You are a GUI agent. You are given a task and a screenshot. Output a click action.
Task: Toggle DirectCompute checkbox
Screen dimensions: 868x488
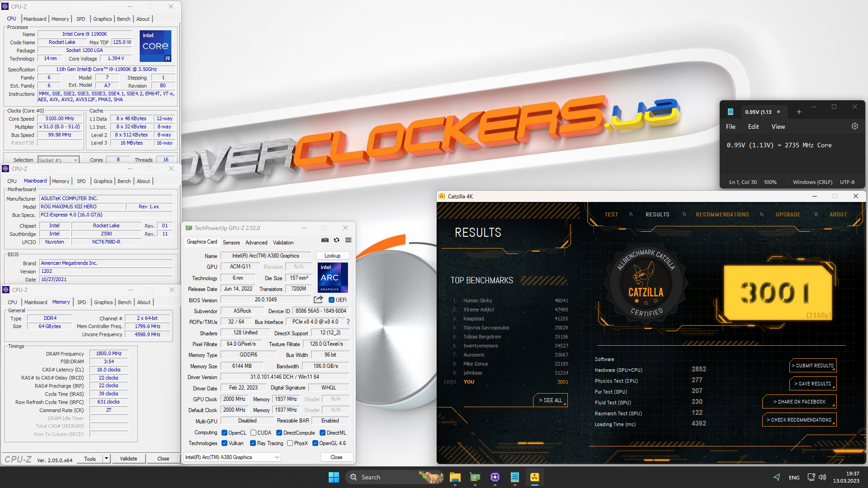279,433
